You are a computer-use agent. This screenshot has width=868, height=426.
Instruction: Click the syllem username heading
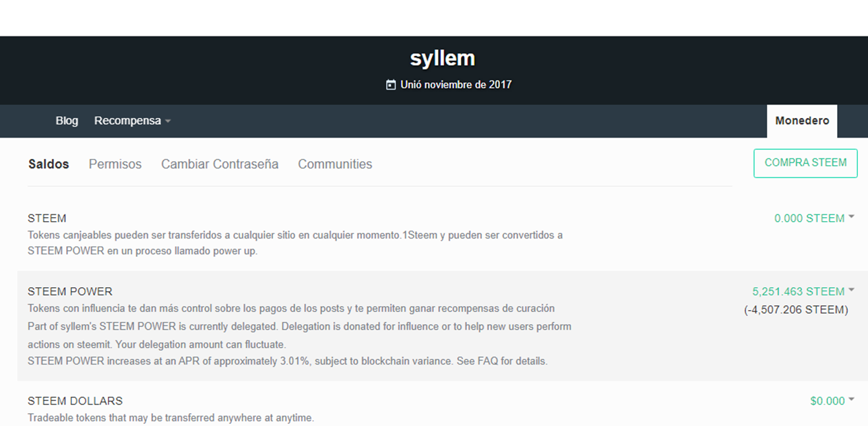(442, 59)
